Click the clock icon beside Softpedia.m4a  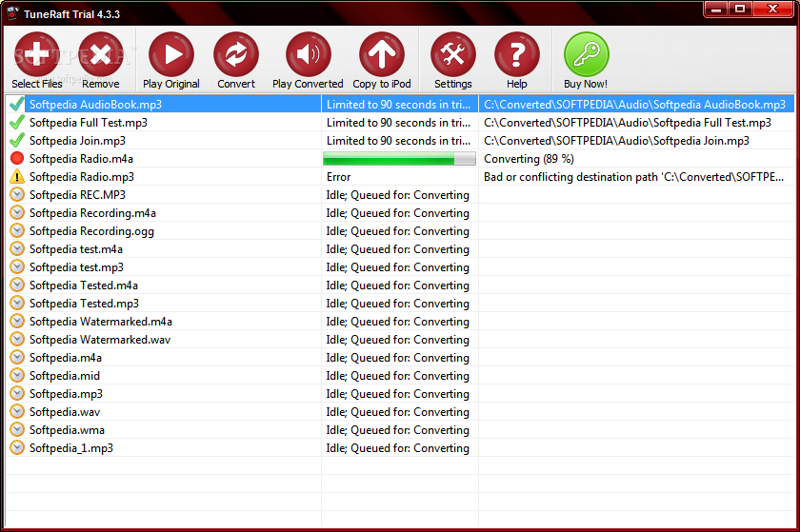17,358
